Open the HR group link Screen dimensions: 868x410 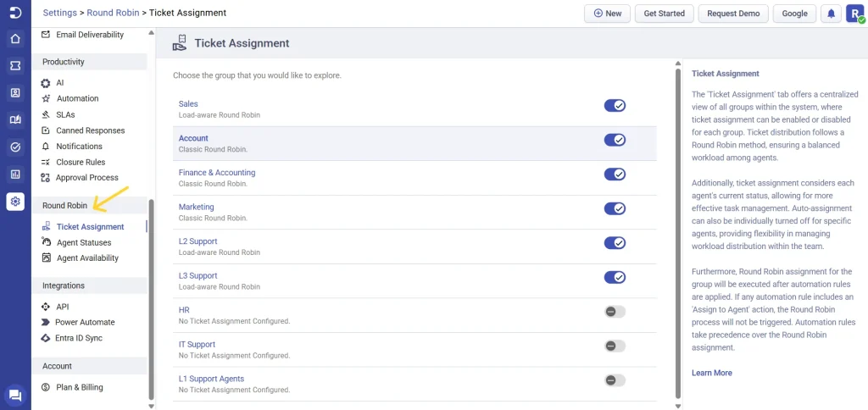(x=184, y=310)
